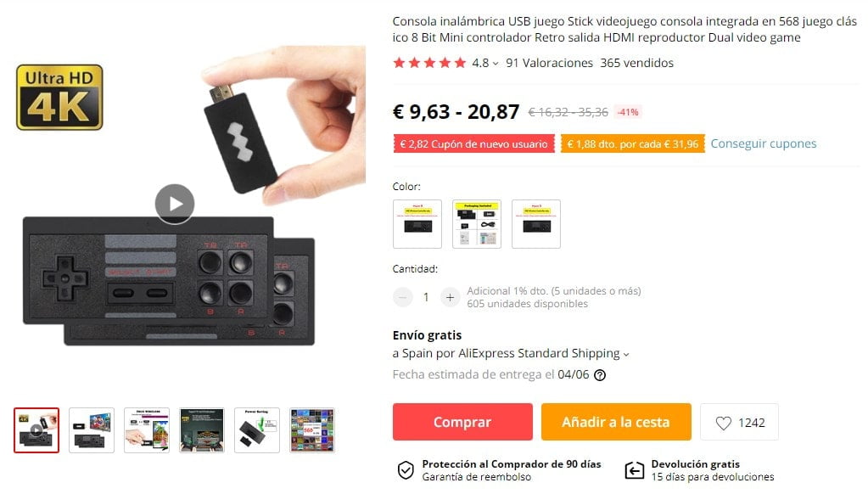Click the question mark beside the delivery date
This screenshot has width=868, height=494.
(x=599, y=376)
